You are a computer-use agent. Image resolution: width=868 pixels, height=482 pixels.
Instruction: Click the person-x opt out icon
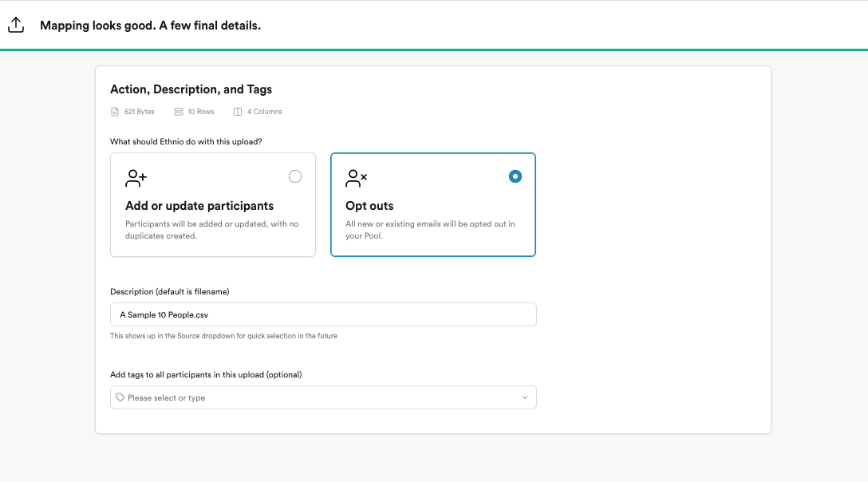pyautogui.click(x=354, y=177)
